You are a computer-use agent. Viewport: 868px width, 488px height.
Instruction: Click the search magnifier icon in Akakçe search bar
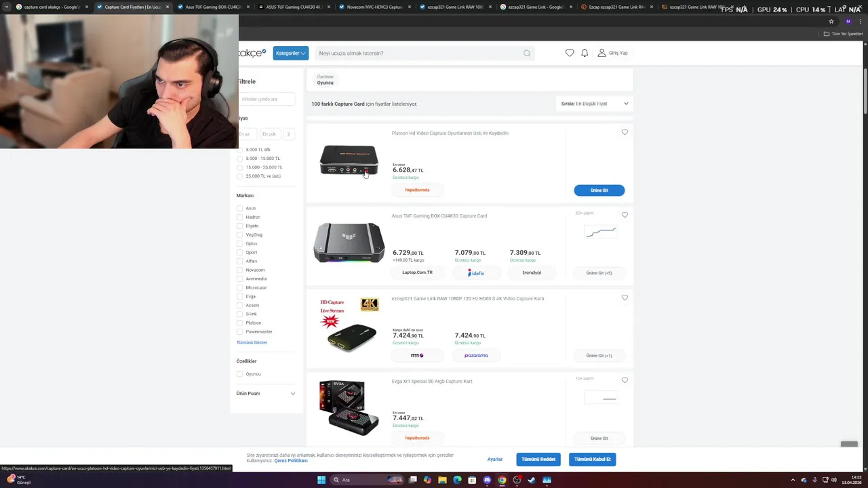(526, 53)
